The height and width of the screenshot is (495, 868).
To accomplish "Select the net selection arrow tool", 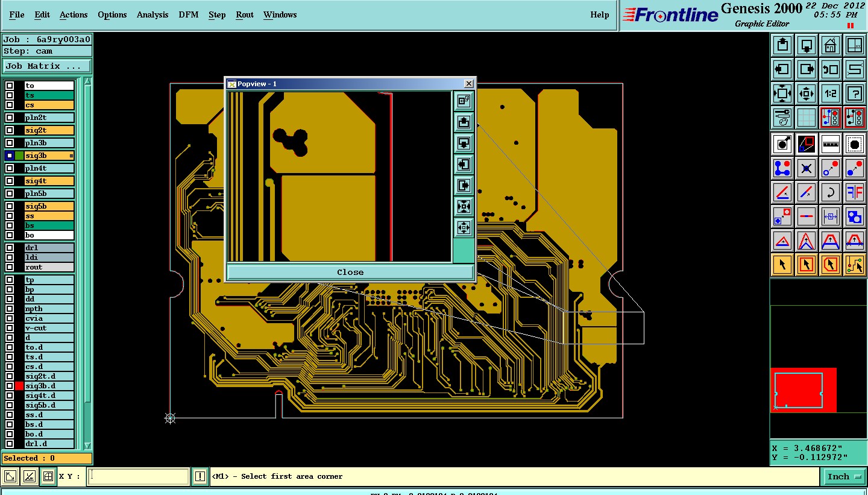I will [855, 264].
